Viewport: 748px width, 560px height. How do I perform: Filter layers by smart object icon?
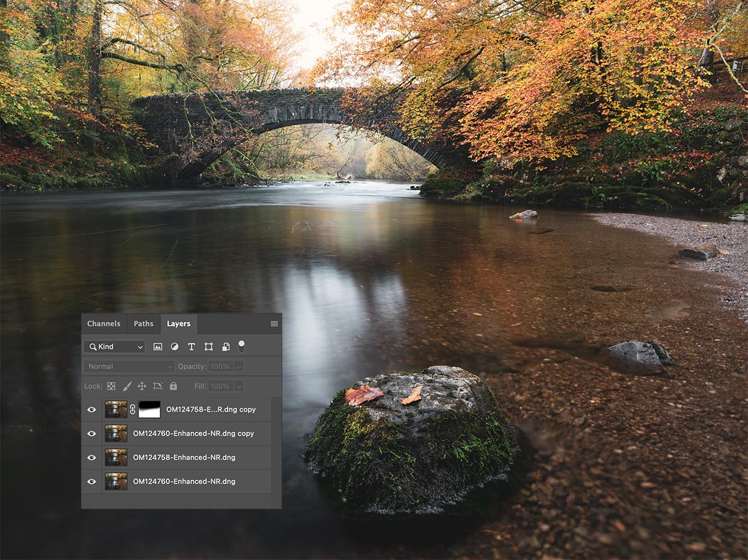pyautogui.click(x=226, y=347)
